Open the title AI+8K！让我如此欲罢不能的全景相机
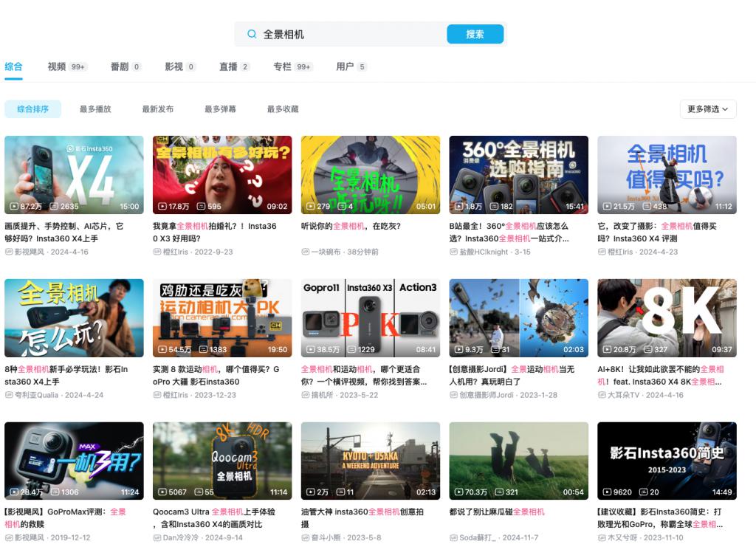Screen dimensions: 756x547 point(661,376)
